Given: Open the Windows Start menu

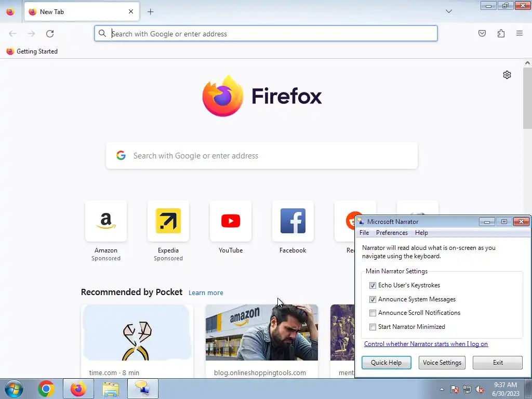Looking at the screenshot, I should 14,389.
